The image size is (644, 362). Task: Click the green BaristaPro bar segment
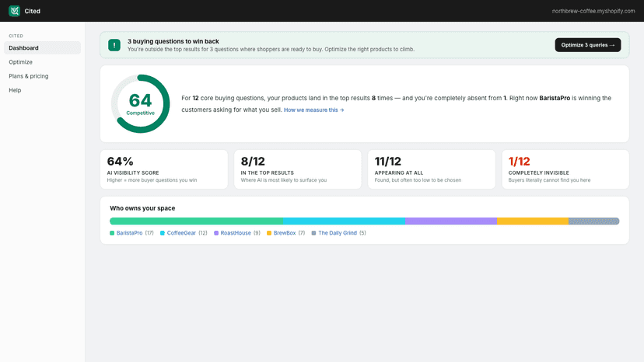[x=196, y=221]
